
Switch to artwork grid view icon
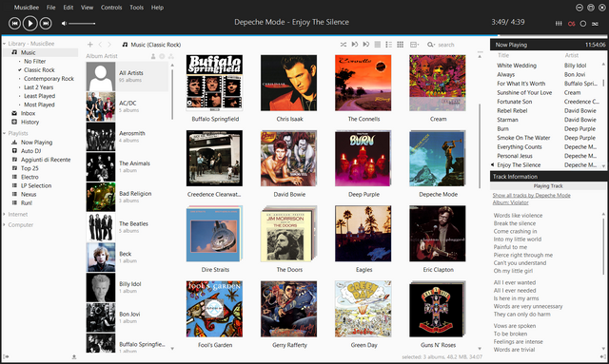click(x=400, y=45)
